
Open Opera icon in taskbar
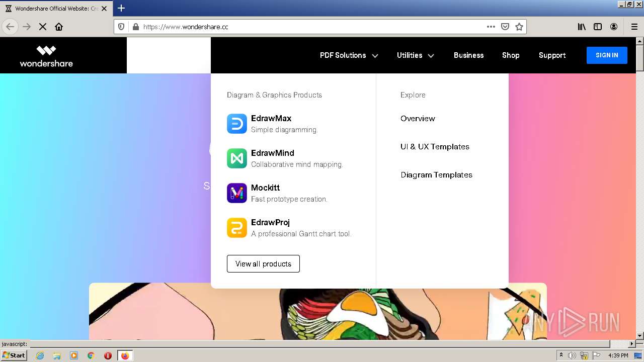pyautogui.click(x=108, y=355)
